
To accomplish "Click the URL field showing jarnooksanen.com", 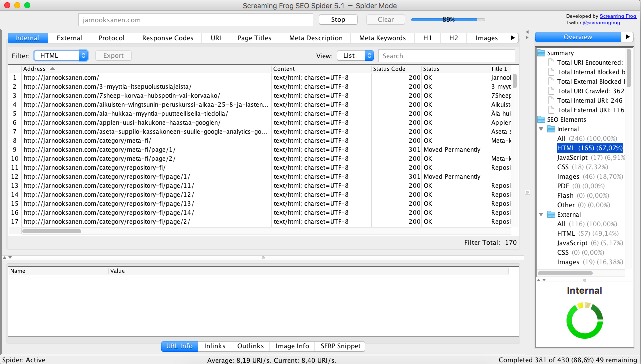I will click(195, 20).
